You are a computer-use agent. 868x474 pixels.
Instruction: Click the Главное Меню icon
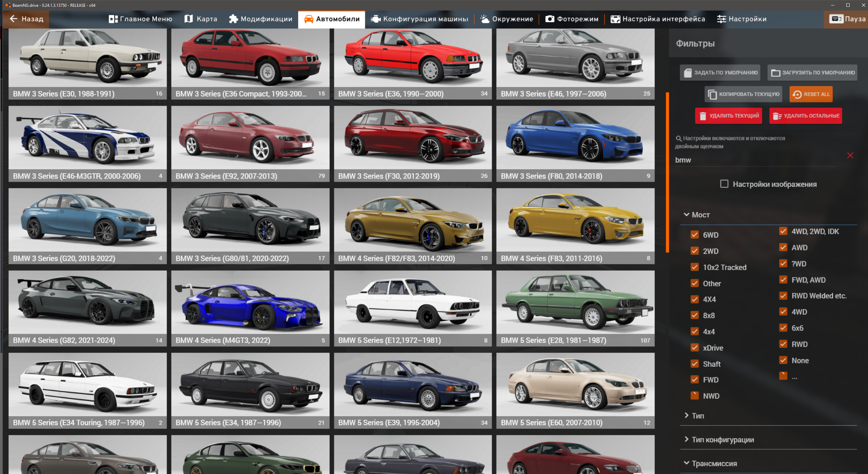pos(113,19)
